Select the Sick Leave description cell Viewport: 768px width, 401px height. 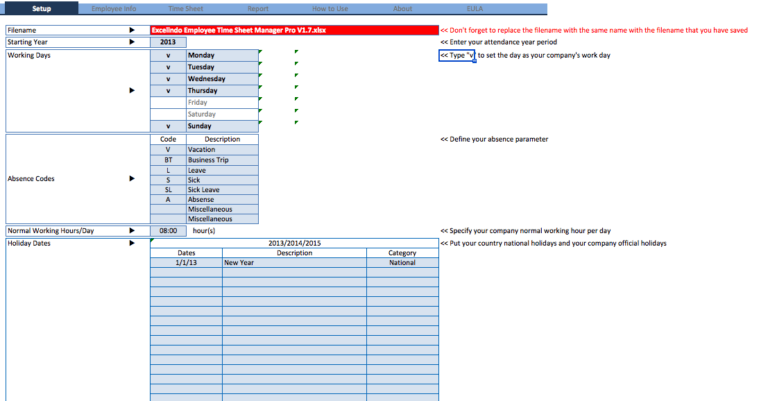(x=222, y=189)
